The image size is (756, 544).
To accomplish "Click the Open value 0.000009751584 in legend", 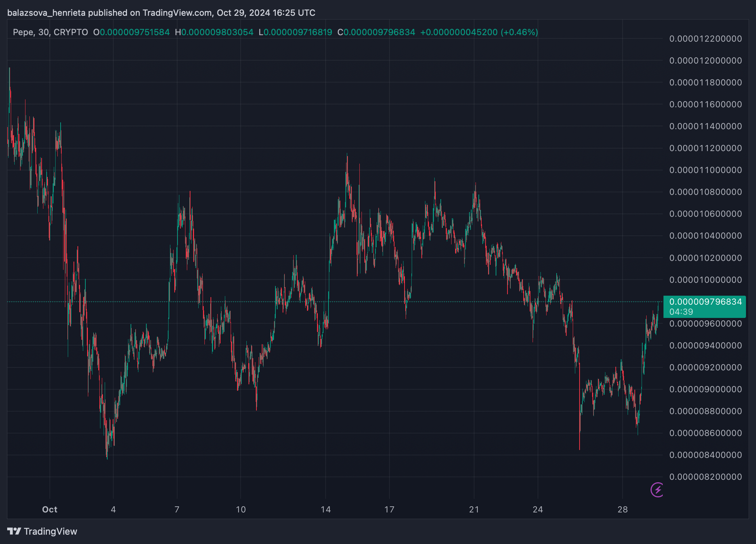I will tap(134, 32).
